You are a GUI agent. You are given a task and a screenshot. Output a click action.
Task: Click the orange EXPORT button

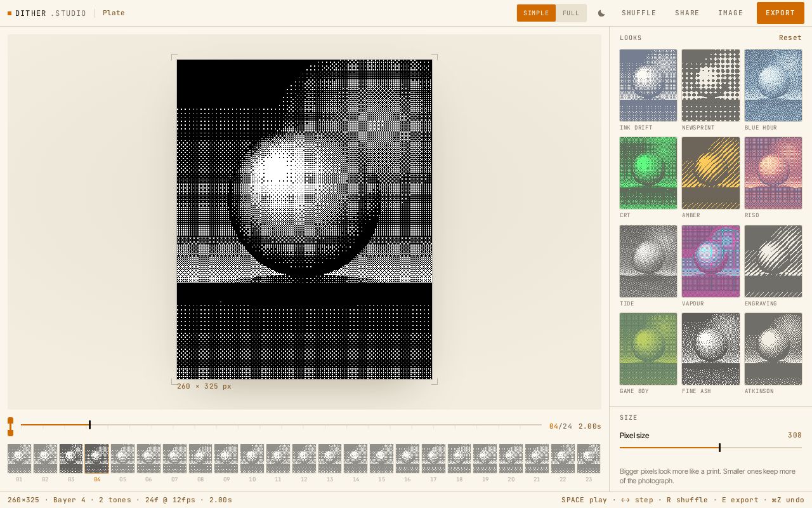point(780,13)
